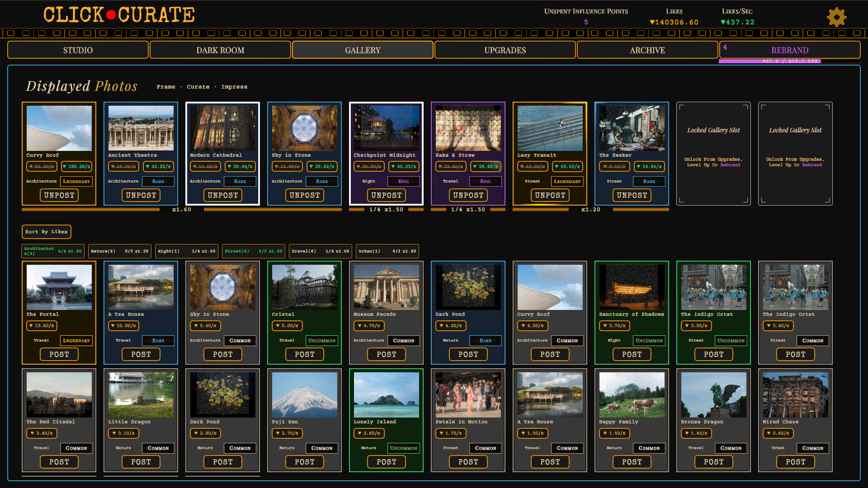Image resolution: width=868 pixels, height=488 pixels.
Task: Click the Uncommon badge on Lonely Island
Action: click(403, 448)
